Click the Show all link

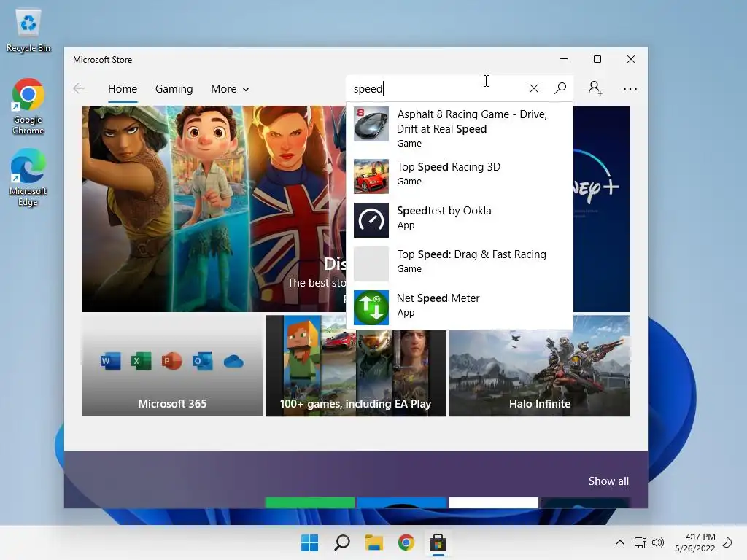(608, 481)
